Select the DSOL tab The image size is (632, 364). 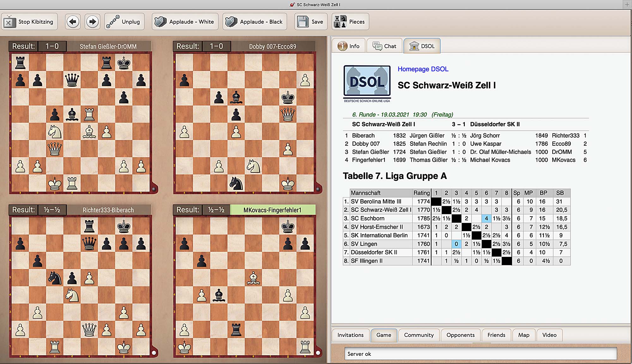click(422, 46)
